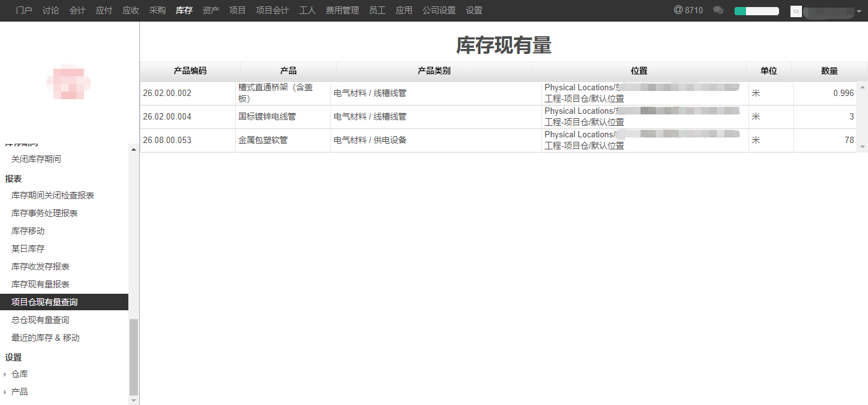This screenshot has height=405, width=868.
Task: Open the user account dropdown arrow
Action: coord(859,11)
